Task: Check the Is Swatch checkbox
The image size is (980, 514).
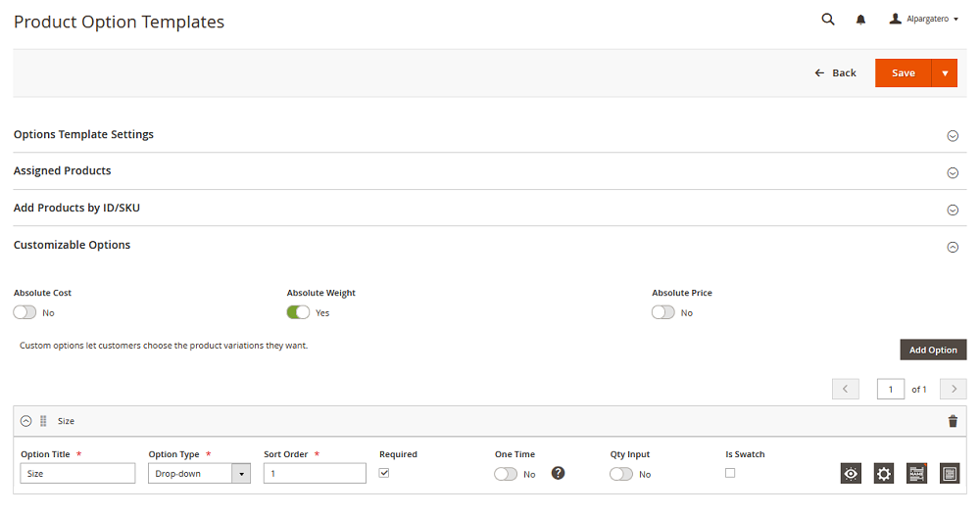Action: coord(730,473)
